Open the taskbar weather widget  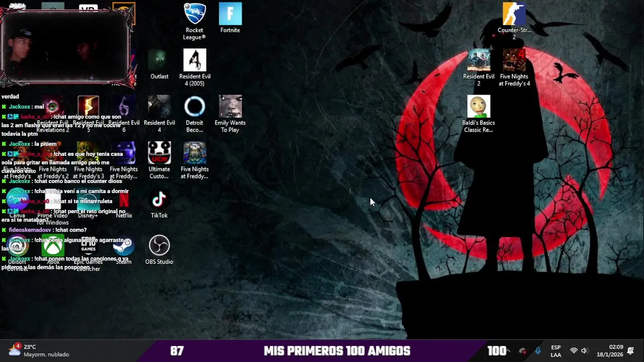(39, 350)
